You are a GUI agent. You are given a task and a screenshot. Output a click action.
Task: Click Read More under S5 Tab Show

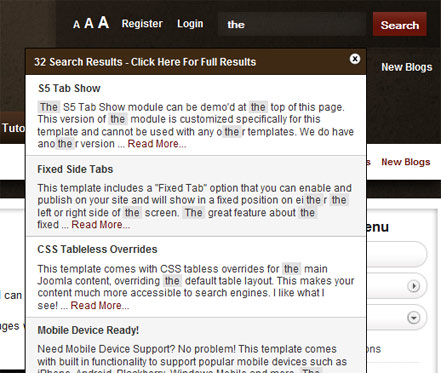pyautogui.click(x=157, y=144)
